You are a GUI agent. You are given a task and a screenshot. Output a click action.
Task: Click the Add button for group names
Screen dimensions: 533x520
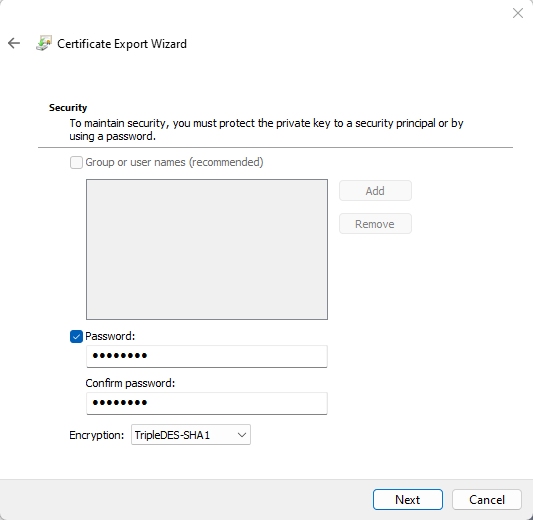tap(375, 191)
